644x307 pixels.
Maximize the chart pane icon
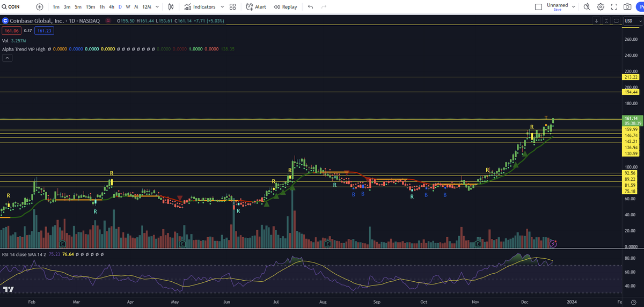[617, 20]
